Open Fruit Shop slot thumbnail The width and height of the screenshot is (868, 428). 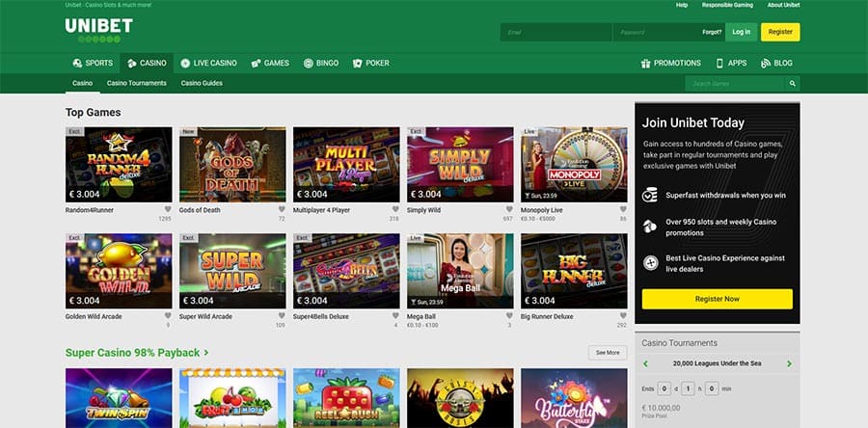click(232, 398)
